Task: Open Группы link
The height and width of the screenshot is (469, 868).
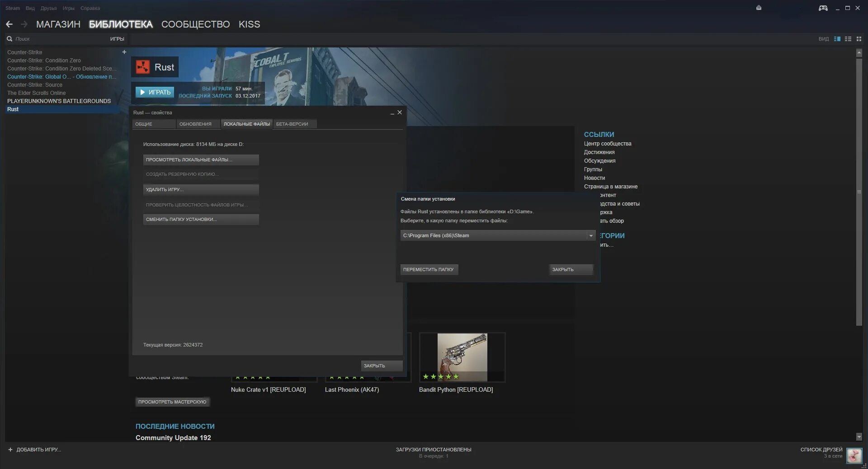Action: click(x=593, y=169)
